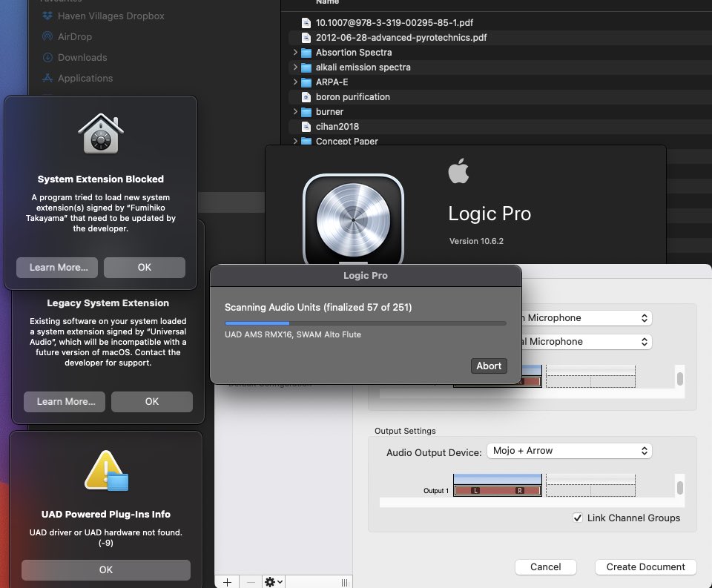Viewport: 712px width, 588px height.
Task: Open the second Microphone input dropdown
Action: pos(586,341)
